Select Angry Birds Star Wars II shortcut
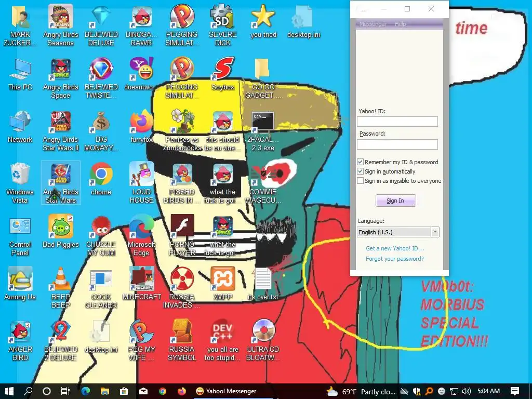Viewport: 532px width, 399px height. coord(60,131)
